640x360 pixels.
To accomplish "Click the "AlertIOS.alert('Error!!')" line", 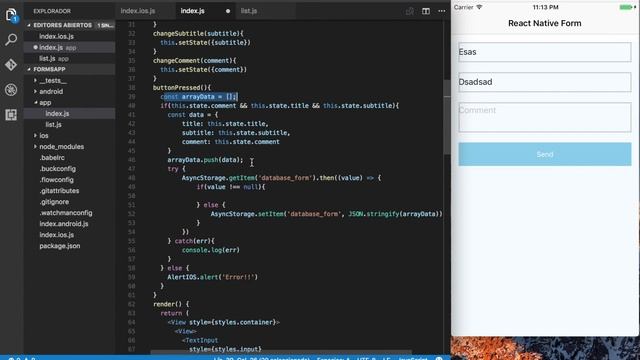I will tap(213, 277).
